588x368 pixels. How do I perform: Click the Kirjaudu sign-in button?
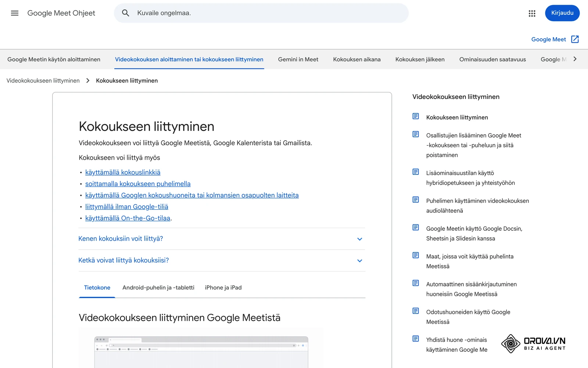point(562,13)
